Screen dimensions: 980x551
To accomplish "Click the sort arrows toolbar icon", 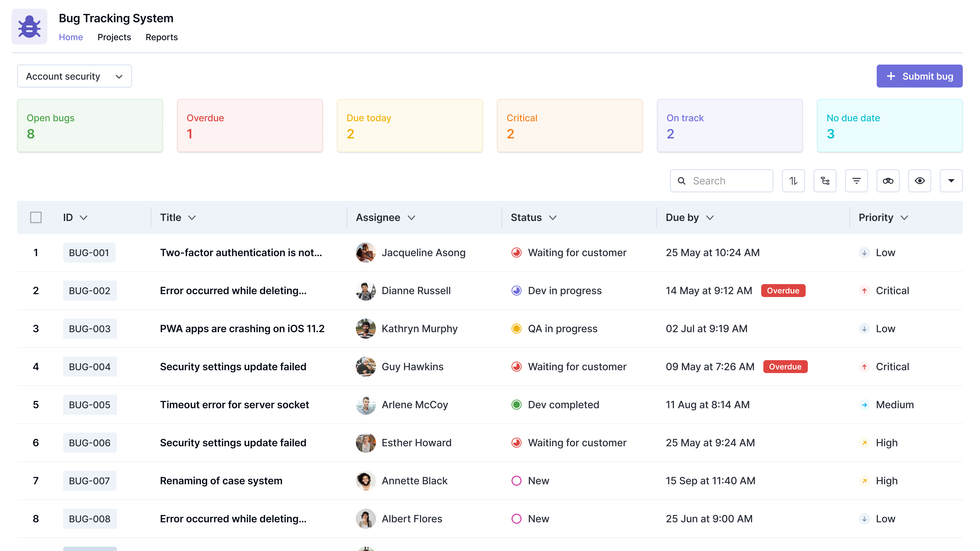I will point(793,181).
